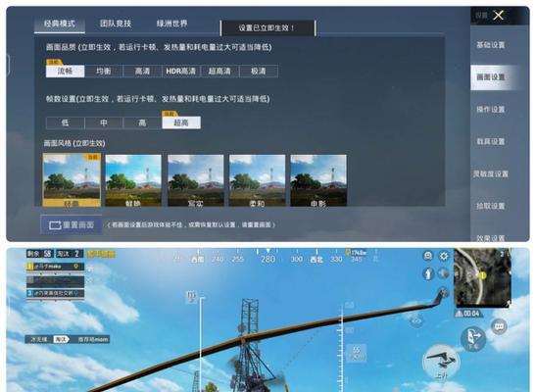Open the in-game settings gear icon
The image size is (536, 392).
[x=444, y=256]
